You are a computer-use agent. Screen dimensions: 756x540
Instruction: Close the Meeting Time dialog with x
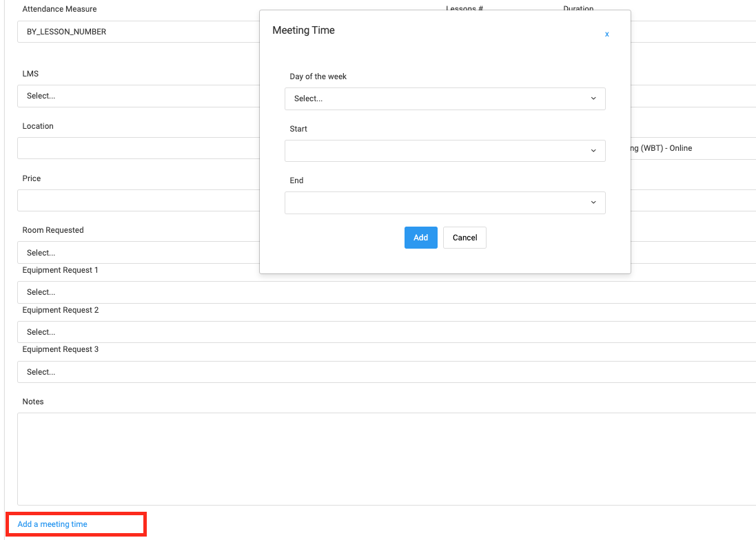coord(606,34)
